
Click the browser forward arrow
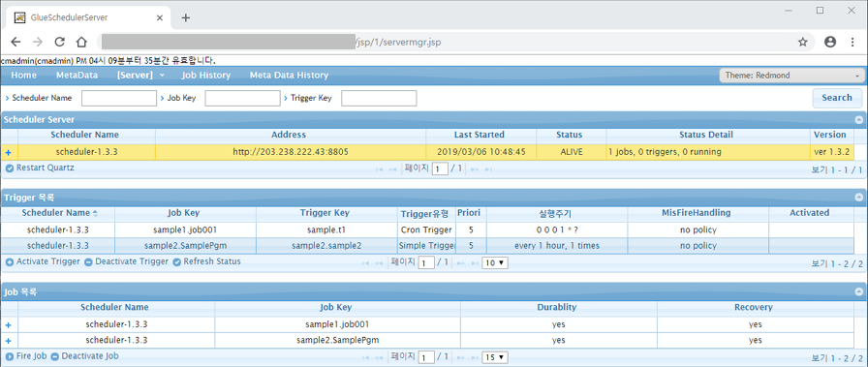click(38, 42)
